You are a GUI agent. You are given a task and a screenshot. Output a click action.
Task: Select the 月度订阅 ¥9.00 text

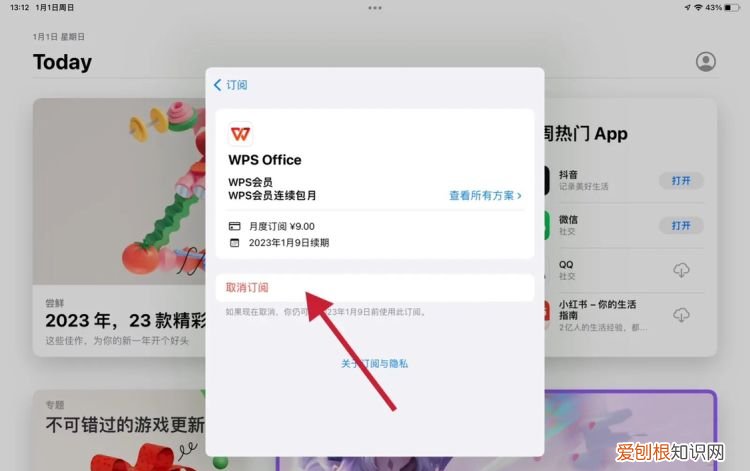tap(282, 226)
